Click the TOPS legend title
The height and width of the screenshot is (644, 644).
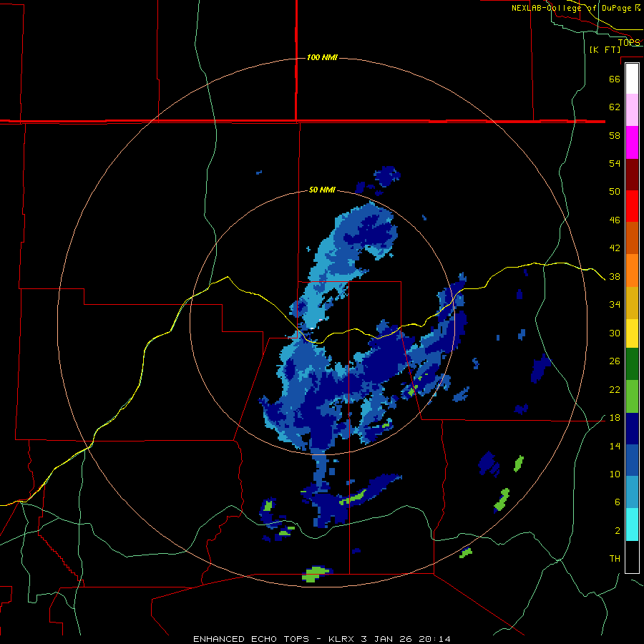[629, 42]
